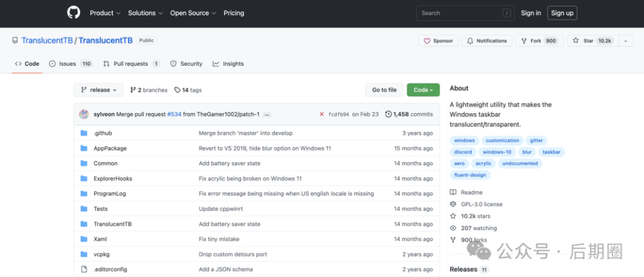Image resolution: width=644 pixels, height=277 pixels.
Task: Click the Go to file button
Action: point(385,90)
